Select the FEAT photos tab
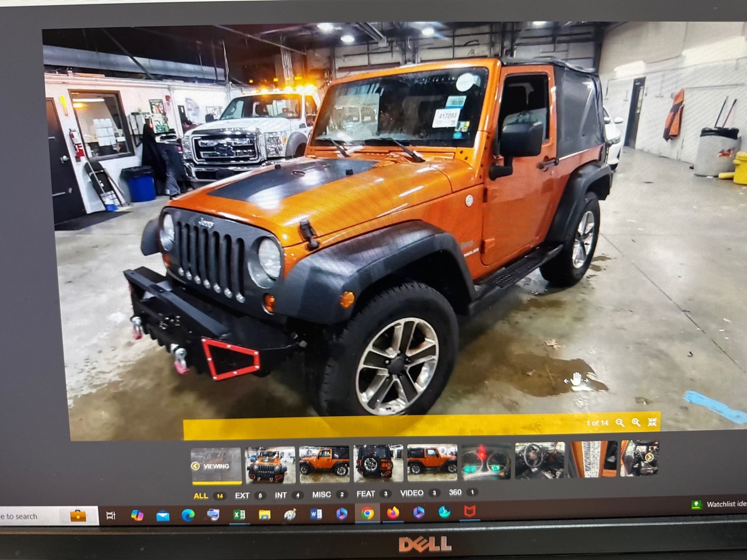 [373, 494]
